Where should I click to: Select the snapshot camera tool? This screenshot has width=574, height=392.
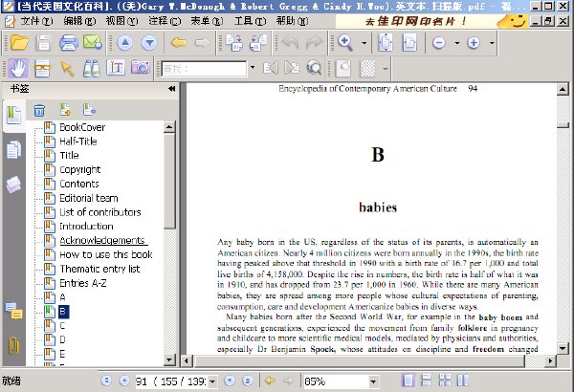click(141, 68)
